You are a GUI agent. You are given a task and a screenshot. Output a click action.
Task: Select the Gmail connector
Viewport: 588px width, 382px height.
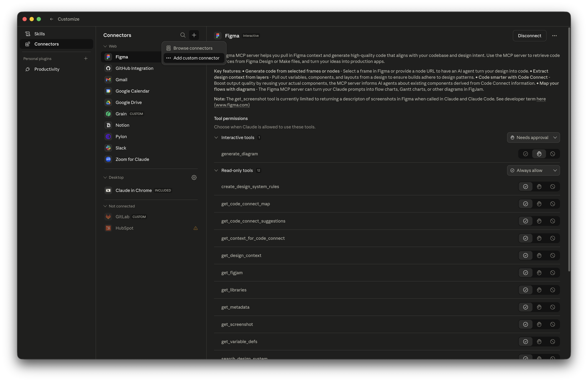click(121, 80)
